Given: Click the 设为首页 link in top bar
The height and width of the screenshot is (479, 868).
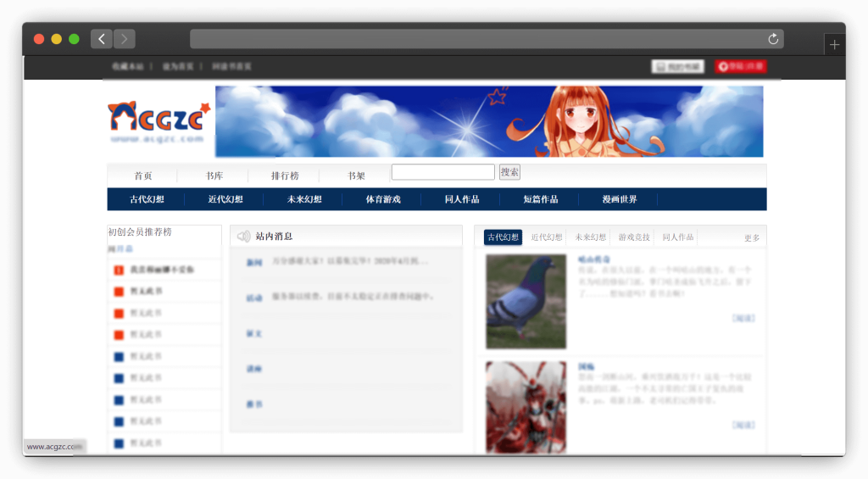Looking at the screenshot, I should pyautogui.click(x=178, y=66).
